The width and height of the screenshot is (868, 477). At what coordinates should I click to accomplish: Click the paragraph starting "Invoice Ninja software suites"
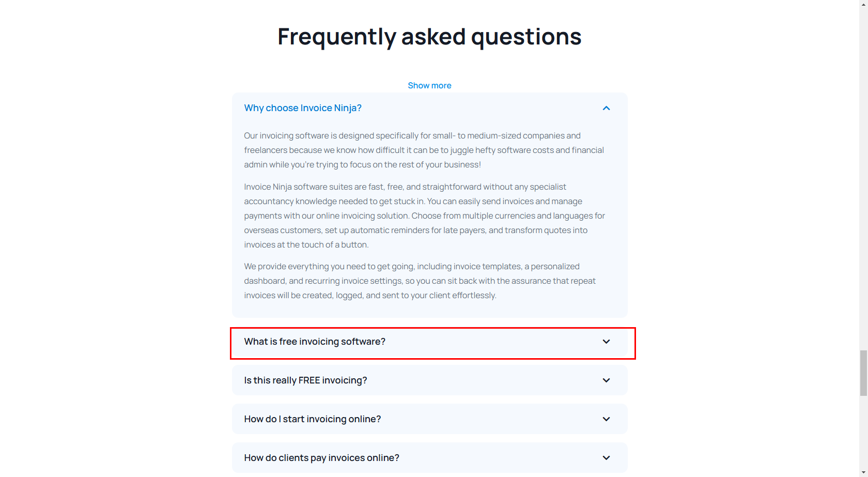pyautogui.click(x=424, y=216)
